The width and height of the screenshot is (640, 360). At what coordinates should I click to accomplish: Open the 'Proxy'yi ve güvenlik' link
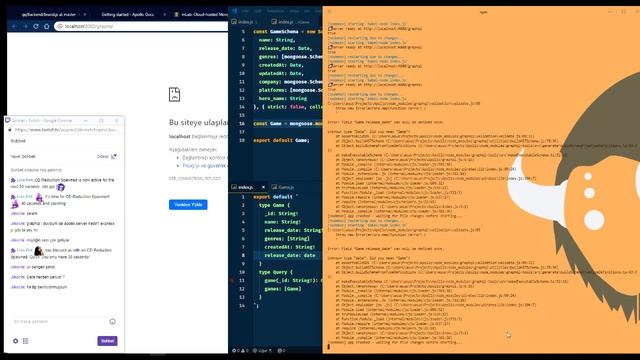point(204,166)
